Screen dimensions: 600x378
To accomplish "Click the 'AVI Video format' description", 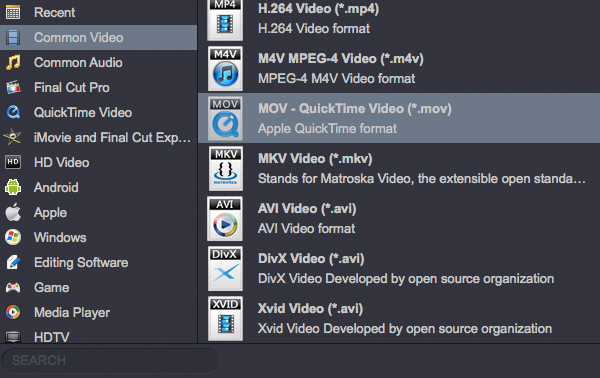I will [x=307, y=229].
